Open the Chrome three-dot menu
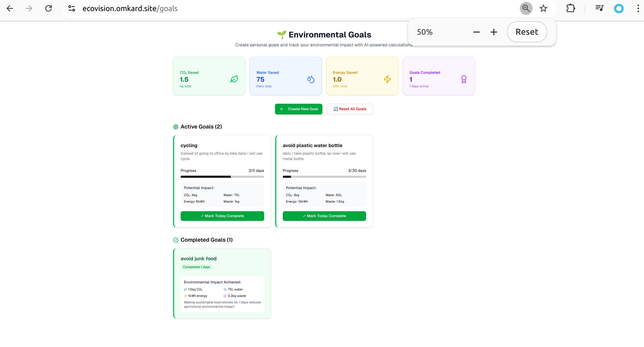This screenshot has height=347, width=644. coord(638,8)
